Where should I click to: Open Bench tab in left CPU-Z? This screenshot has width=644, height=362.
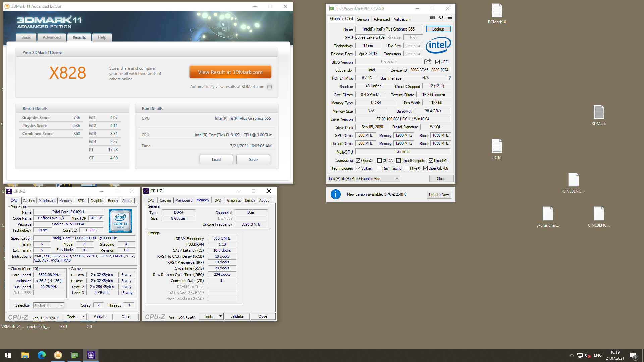(113, 201)
